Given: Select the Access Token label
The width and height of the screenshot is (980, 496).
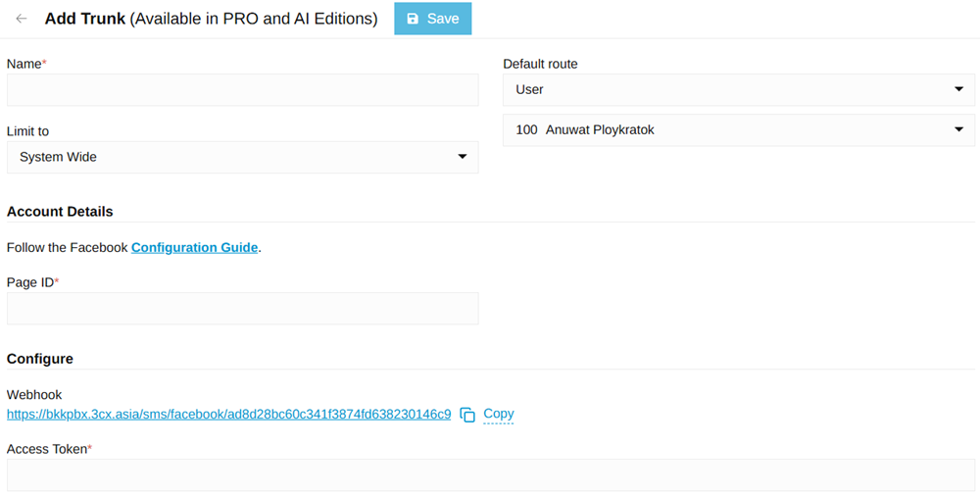Looking at the screenshot, I should [49, 449].
